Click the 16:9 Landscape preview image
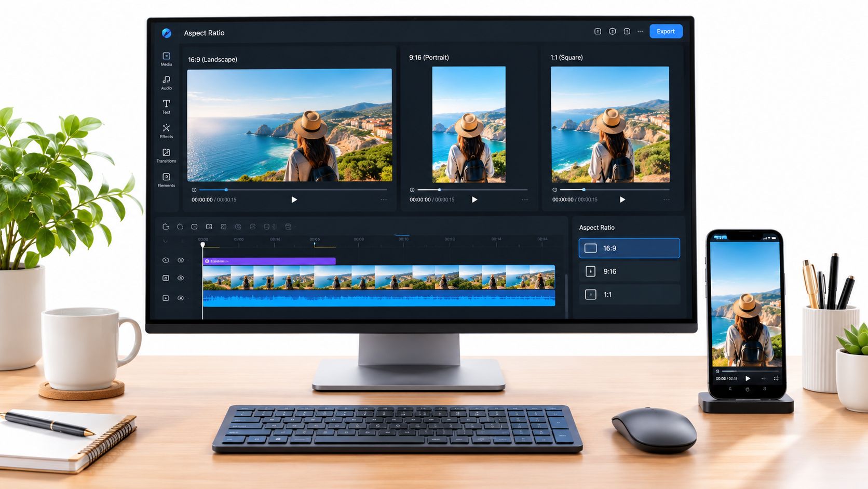The image size is (868, 489). 290,125
